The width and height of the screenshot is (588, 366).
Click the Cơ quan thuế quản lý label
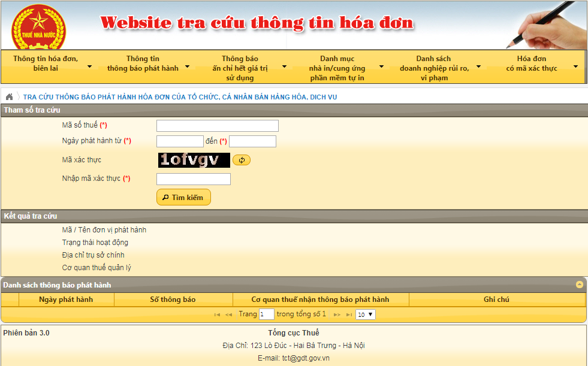97,268
